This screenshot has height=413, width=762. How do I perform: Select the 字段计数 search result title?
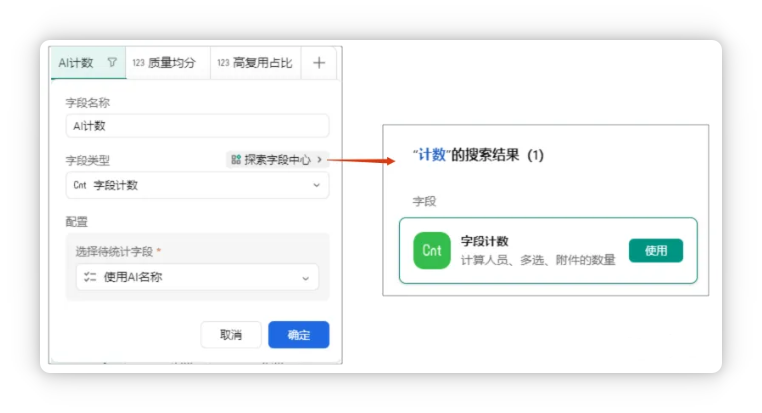[x=485, y=241]
